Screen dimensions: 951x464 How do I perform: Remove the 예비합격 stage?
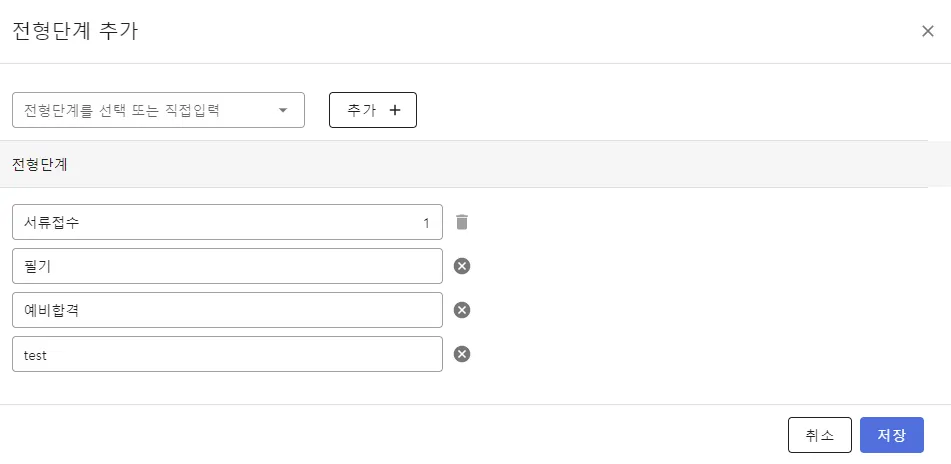462,310
